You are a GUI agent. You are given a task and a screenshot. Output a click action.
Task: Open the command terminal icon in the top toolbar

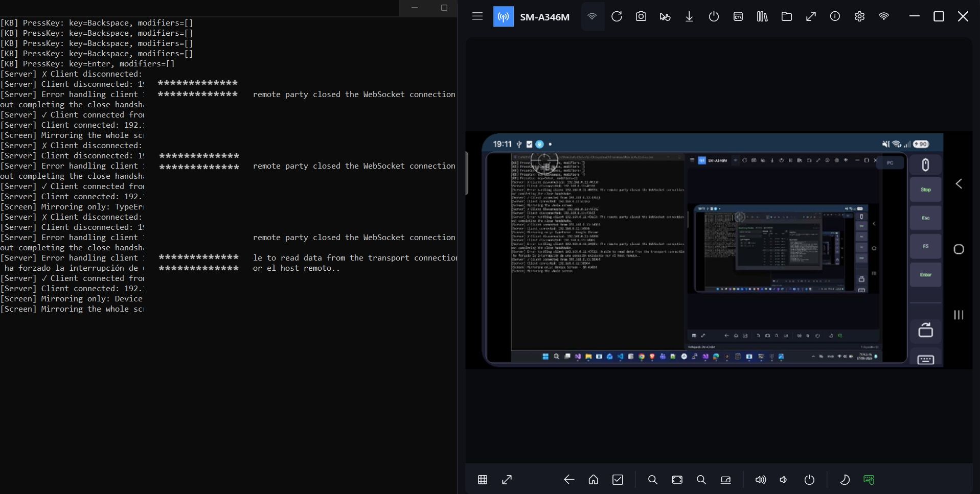[x=738, y=17]
